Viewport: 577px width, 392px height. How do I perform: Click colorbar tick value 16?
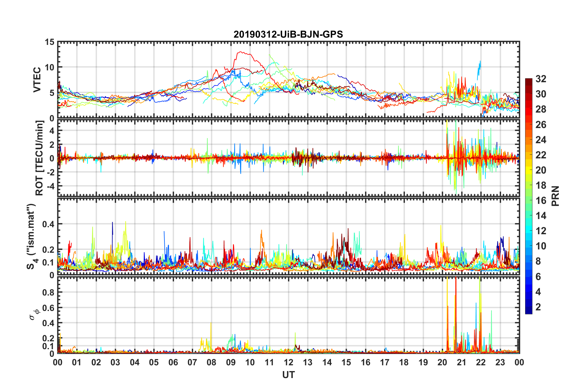[x=541, y=201]
